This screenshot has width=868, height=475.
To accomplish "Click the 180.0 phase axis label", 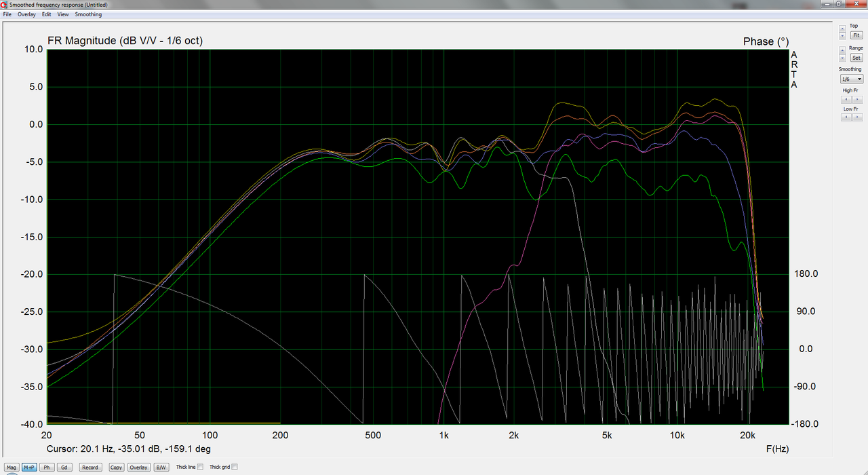I will tap(806, 274).
